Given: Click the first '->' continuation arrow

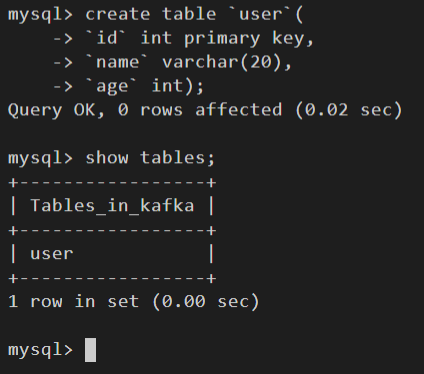Looking at the screenshot, I should tap(63, 39).
